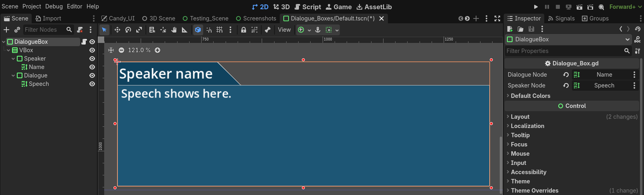
Task: Select the Pan Mode hand tool
Action: [x=174, y=30]
